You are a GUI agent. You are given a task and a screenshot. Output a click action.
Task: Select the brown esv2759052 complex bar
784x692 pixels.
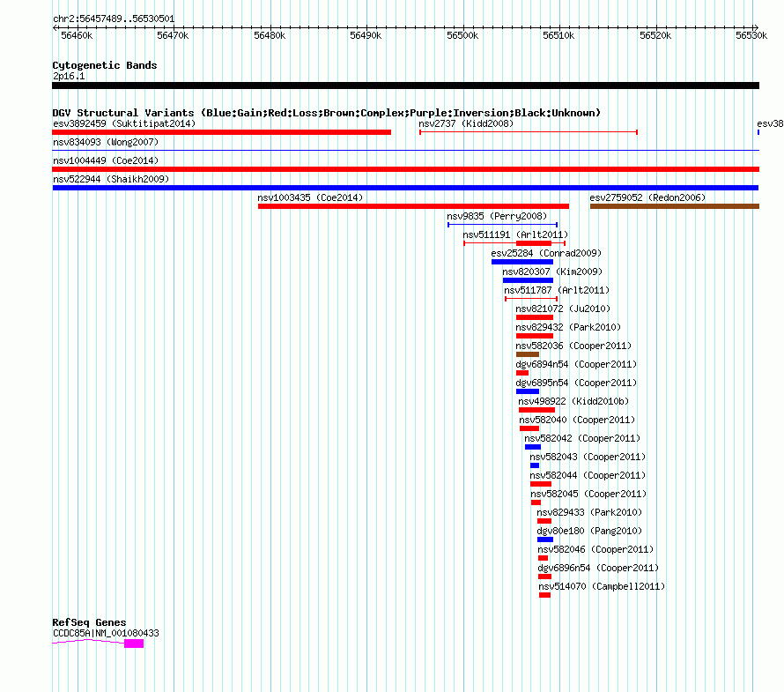(675, 206)
